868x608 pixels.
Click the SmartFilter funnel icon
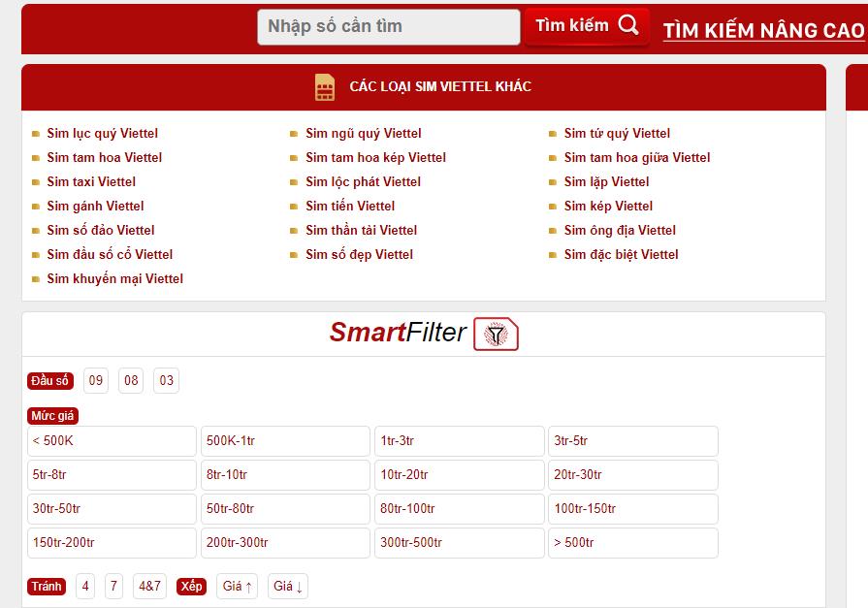tap(496, 334)
